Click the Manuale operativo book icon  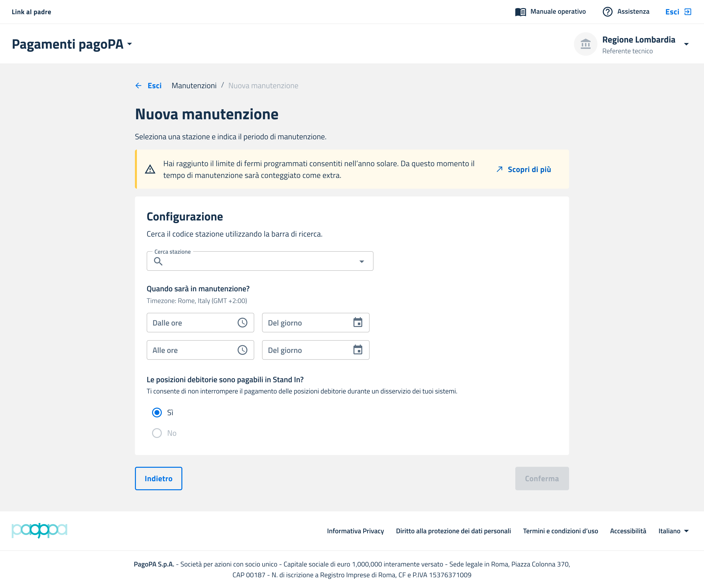(520, 12)
